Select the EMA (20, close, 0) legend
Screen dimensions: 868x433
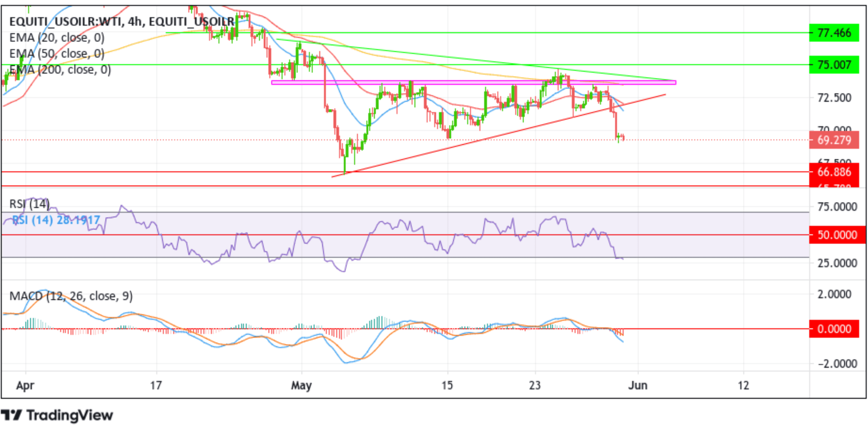coord(57,37)
